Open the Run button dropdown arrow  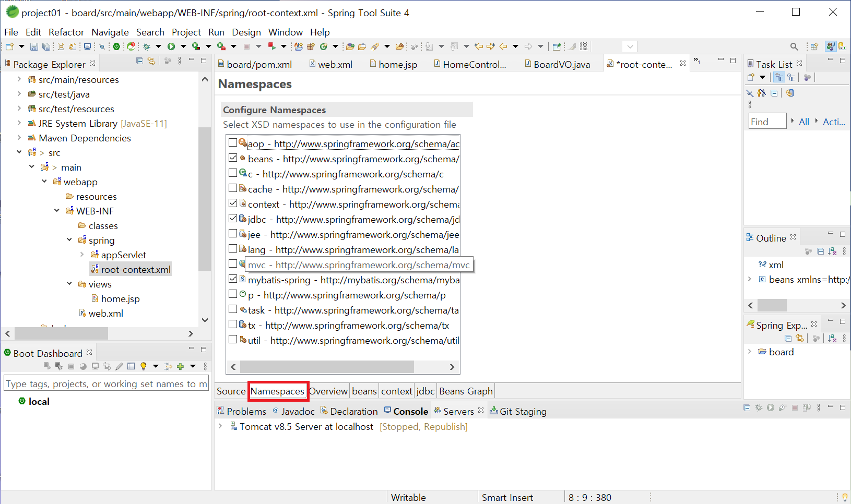click(183, 46)
